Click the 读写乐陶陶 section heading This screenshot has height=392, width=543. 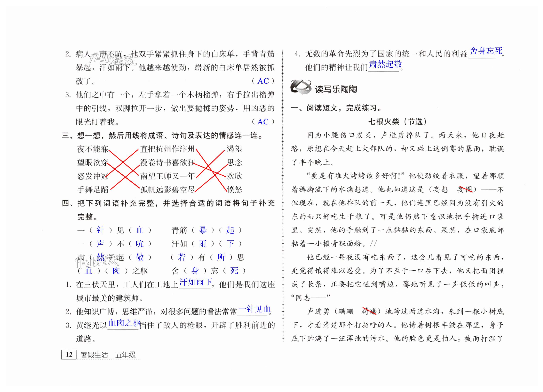coord(335,89)
